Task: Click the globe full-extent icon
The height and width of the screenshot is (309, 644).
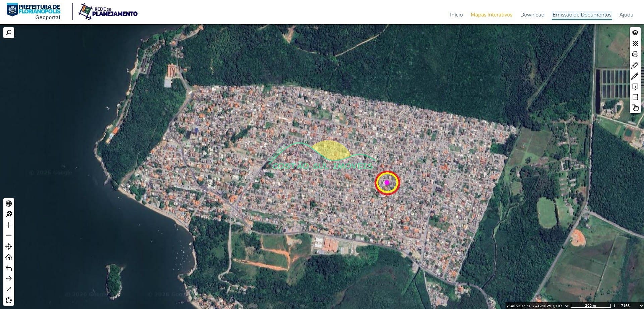Action: [9, 204]
